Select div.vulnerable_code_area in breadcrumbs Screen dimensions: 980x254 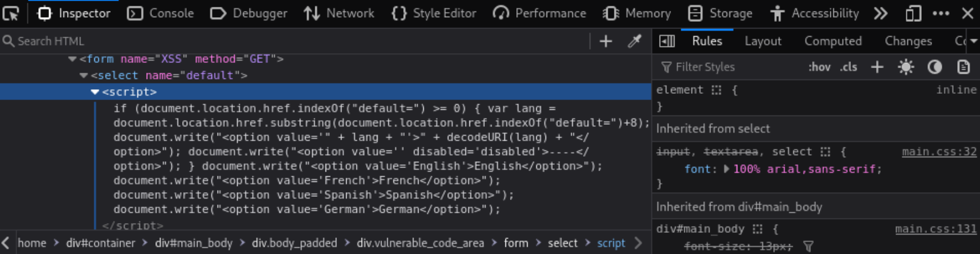coord(420,243)
